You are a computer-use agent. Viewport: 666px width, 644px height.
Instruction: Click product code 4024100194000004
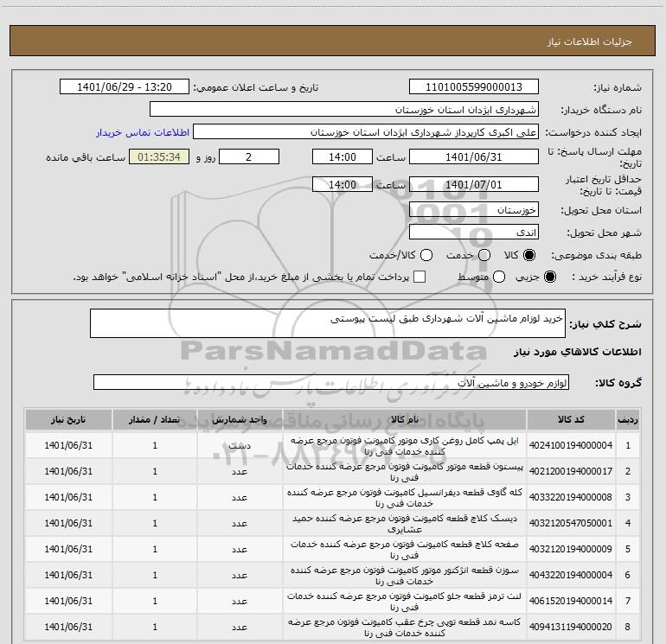[571, 445]
